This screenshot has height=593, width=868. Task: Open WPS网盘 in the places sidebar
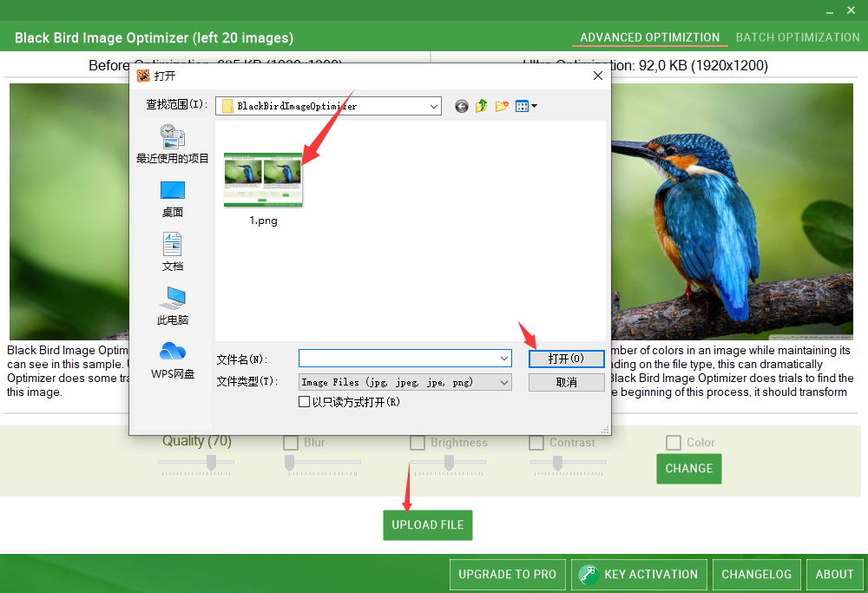(172, 360)
